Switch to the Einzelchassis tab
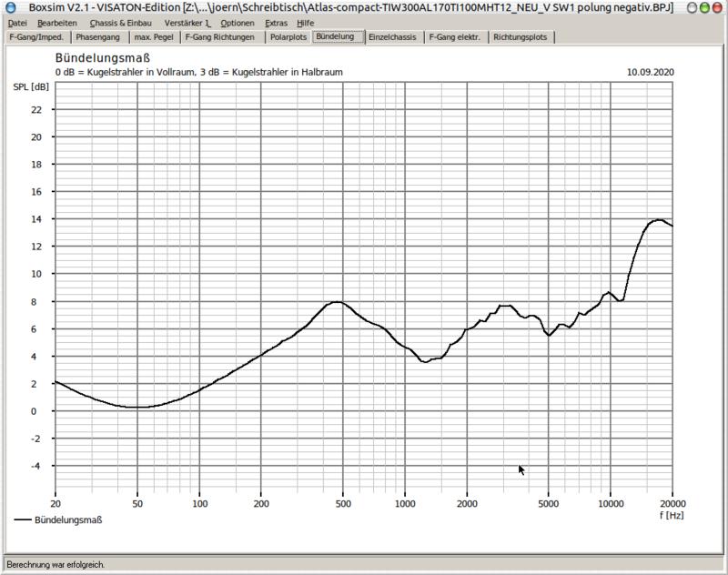Screen dimensions: 728x575 pos(392,37)
